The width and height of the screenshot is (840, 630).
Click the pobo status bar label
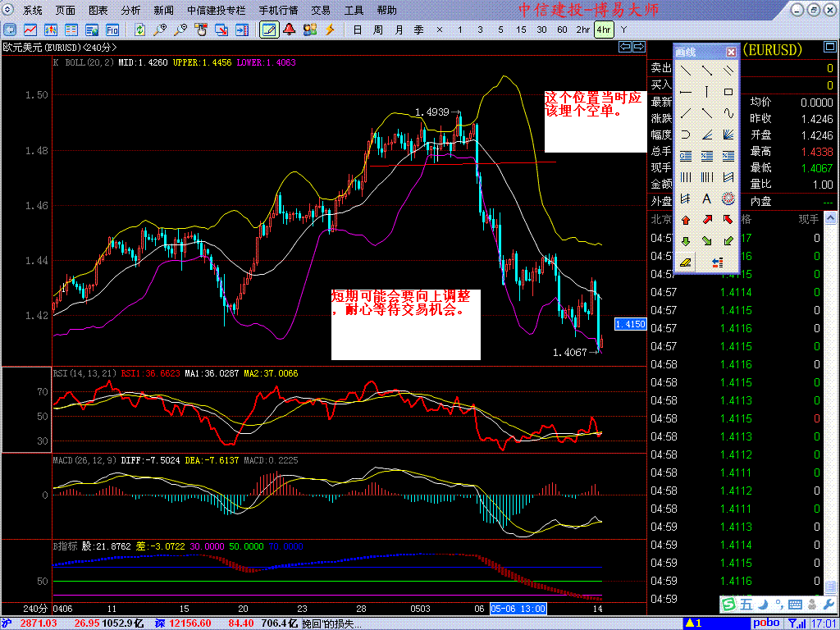767,623
